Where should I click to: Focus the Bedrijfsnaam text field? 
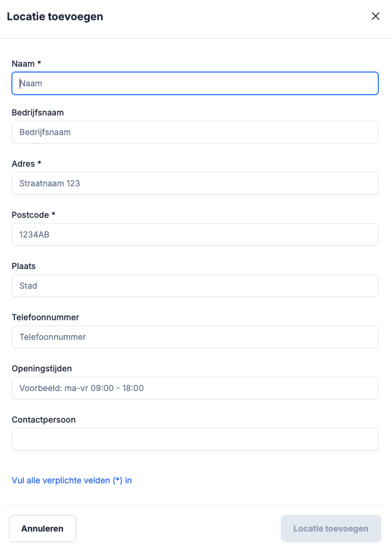coord(195,132)
